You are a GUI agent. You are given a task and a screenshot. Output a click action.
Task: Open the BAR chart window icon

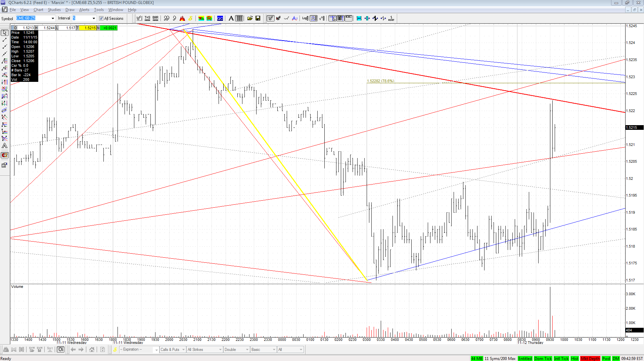tap(155, 18)
